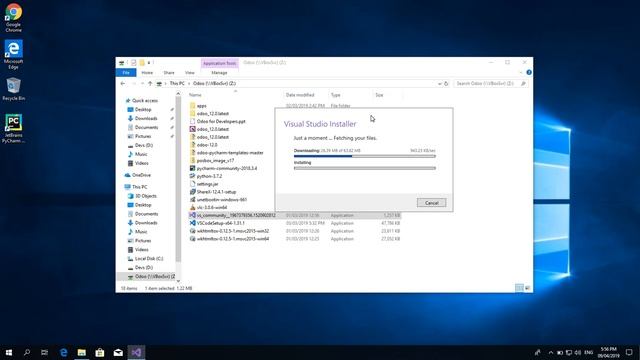Open the Manage ribbon tab
Image resolution: width=640 pixels, height=360 pixels.
pos(219,73)
